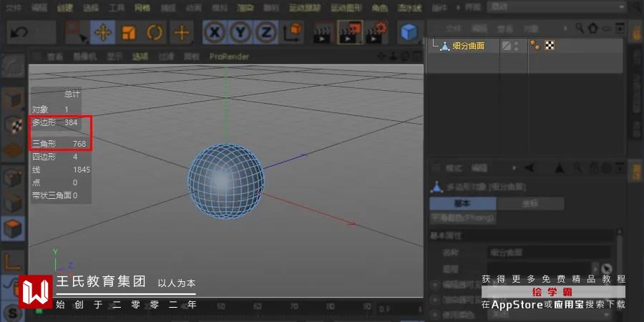Click Attribute Manager up arrow
This screenshot has height=322, width=644.
point(559,167)
